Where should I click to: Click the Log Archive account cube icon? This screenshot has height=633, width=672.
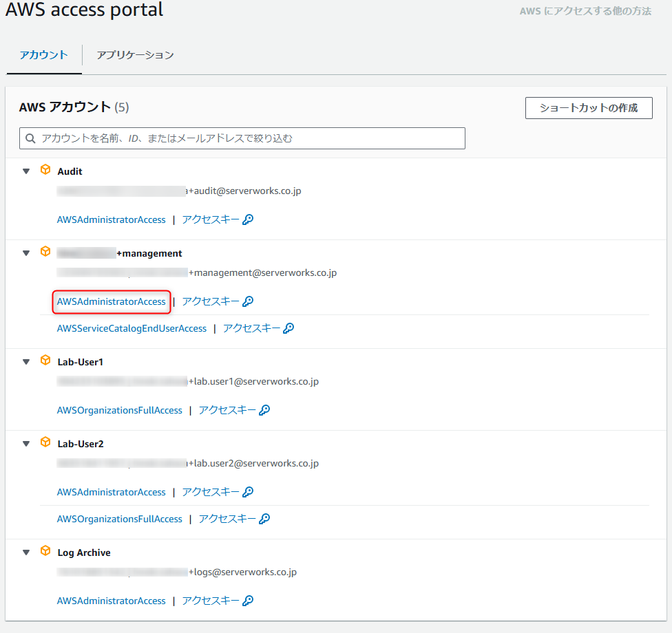point(45,550)
